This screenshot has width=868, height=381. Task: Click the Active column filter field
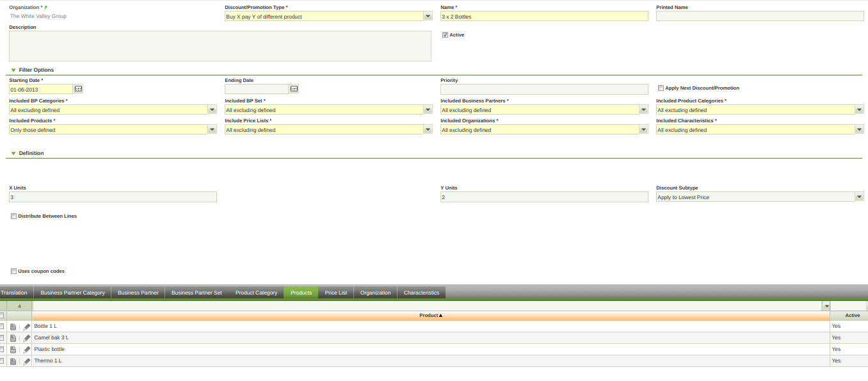tap(849, 306)
